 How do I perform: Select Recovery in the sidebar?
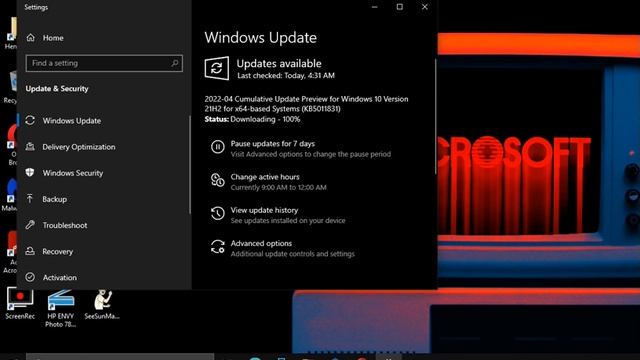tap(58, 251)
